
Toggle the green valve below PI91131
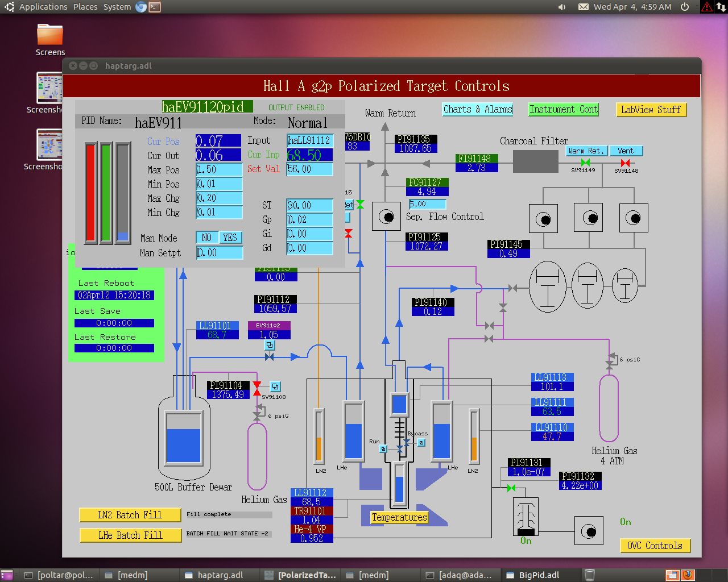point(511,488)
